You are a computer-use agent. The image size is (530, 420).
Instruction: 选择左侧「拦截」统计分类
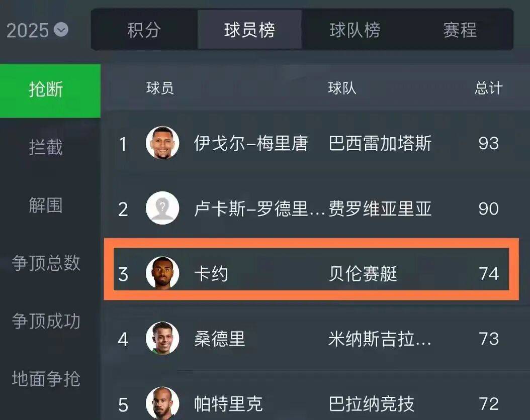[45, 148]
